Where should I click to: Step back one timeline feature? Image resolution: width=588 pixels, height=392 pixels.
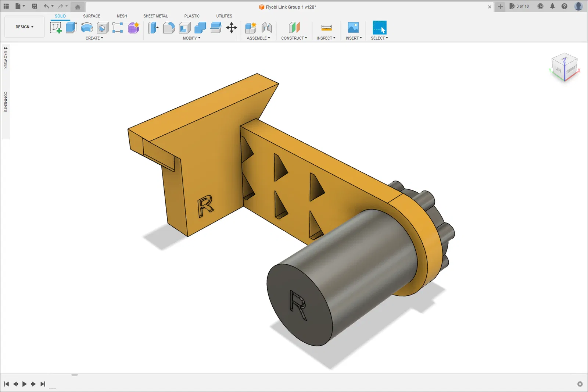(x=15, y=384)
